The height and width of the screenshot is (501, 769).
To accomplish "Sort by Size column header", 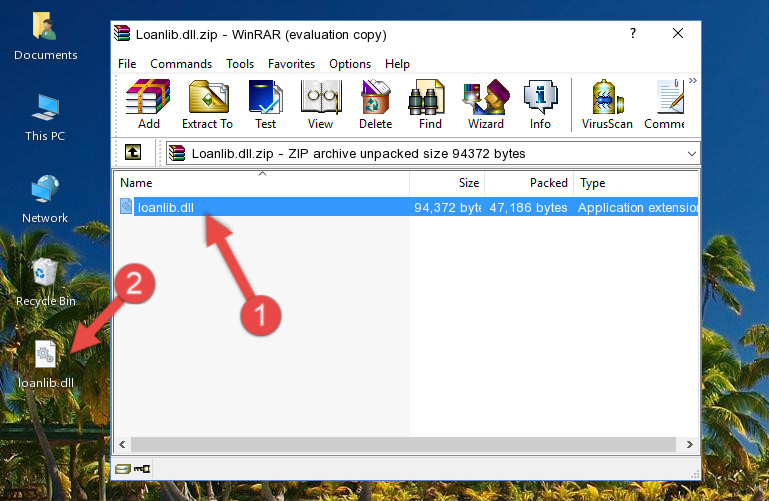I will pyautogui.click(x=447, y=183).
